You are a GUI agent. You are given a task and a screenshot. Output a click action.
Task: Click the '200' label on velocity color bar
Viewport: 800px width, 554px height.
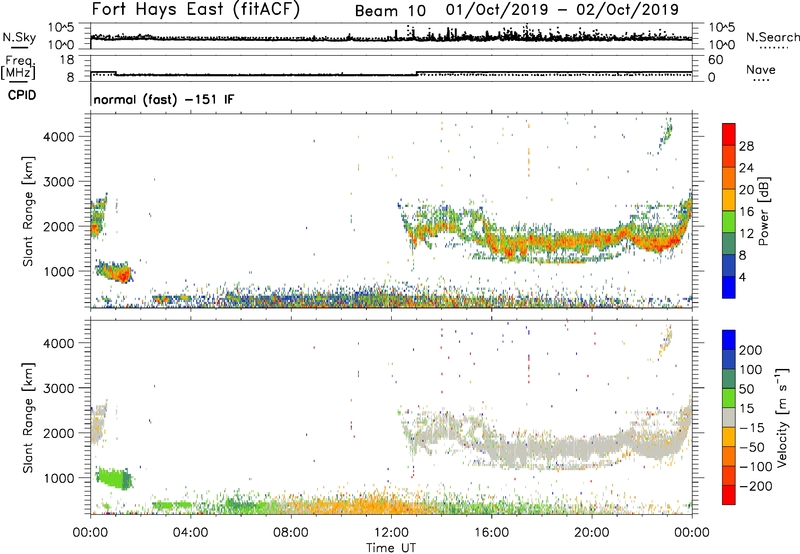click(x=751, y=350)
